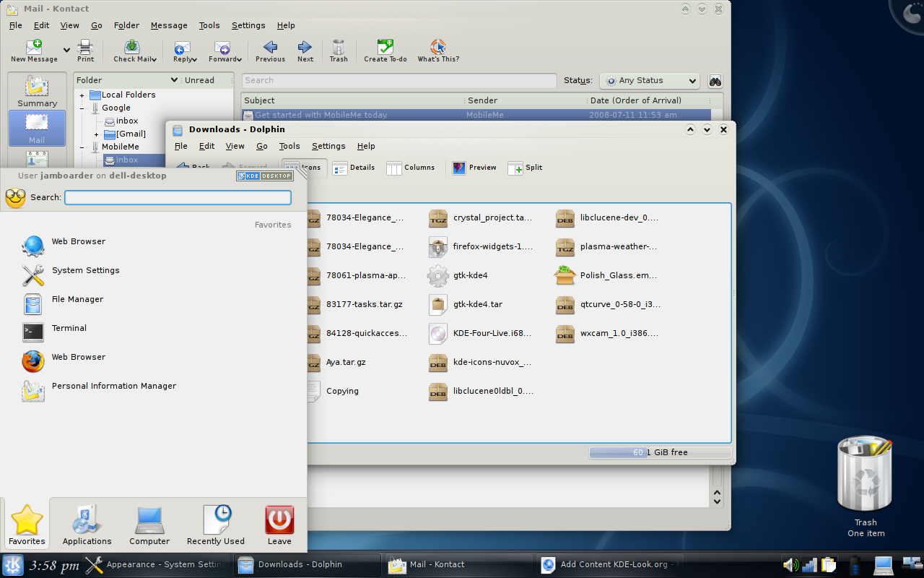
Task: Select firefox-widgets-1 archive in Dolphin
Action: tap(480, 246)
